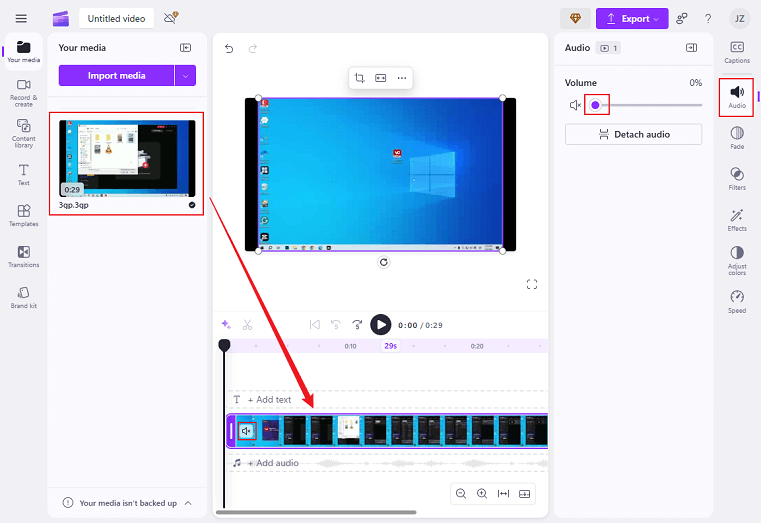
Task: Select the 3gp.3gp media thumbnail
Action: pyautogui.click(x=127, y=158)
